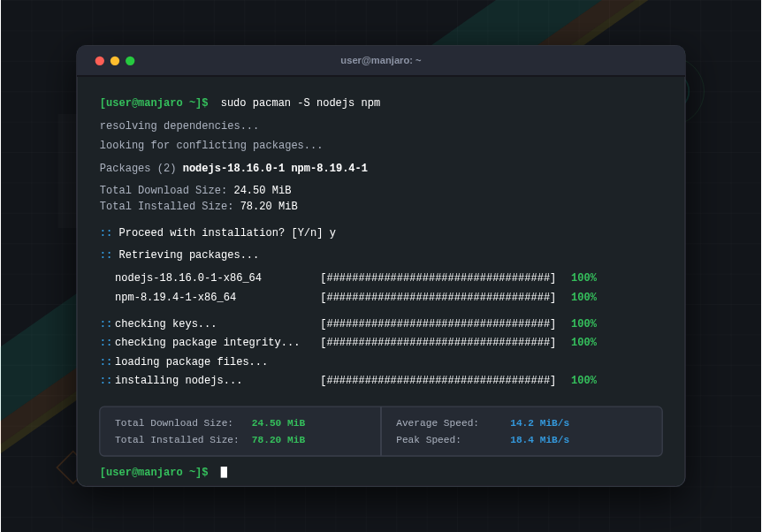Click the Peak Speed 18.4 MiB/s value

coord(539,440)
